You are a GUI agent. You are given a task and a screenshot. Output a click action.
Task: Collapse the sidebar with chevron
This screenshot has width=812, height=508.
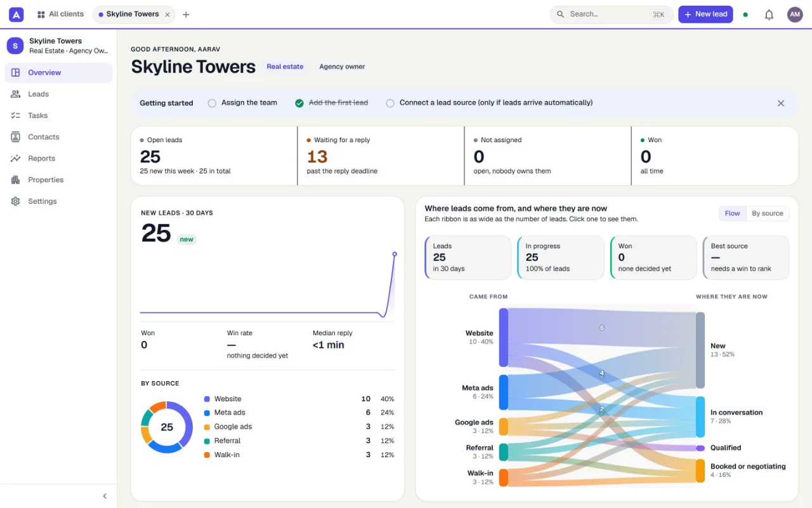pyautogui.click(x=105, y=496)
